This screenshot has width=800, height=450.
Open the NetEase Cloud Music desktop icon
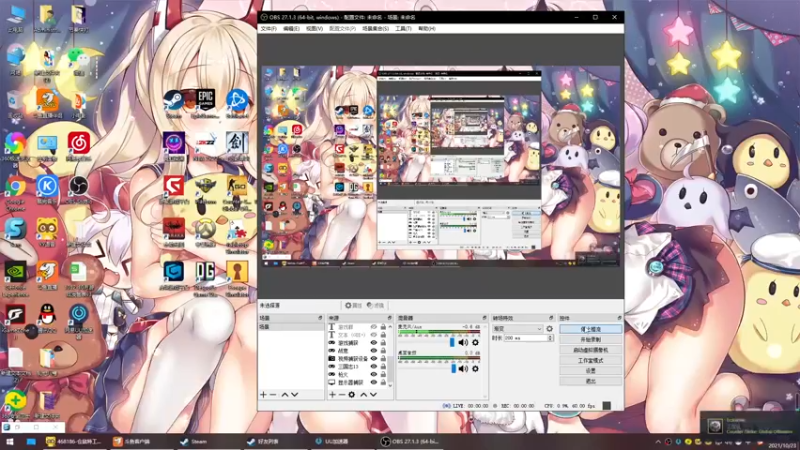tap(78, 147)
